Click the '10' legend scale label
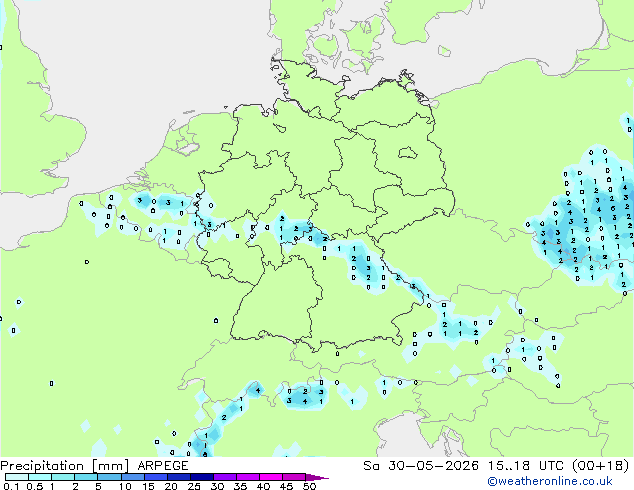This screenshot has width=634, height=490. click(125, 486)
